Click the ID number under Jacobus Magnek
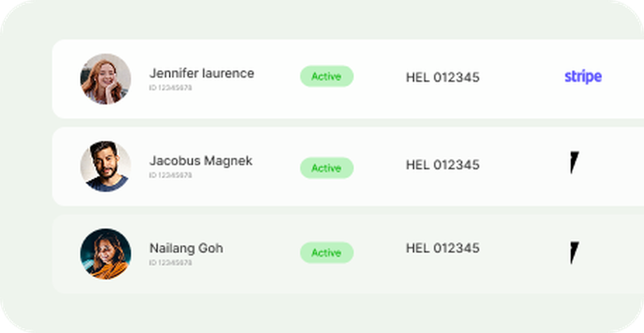 pyautogui.click(x=170, y=176)
